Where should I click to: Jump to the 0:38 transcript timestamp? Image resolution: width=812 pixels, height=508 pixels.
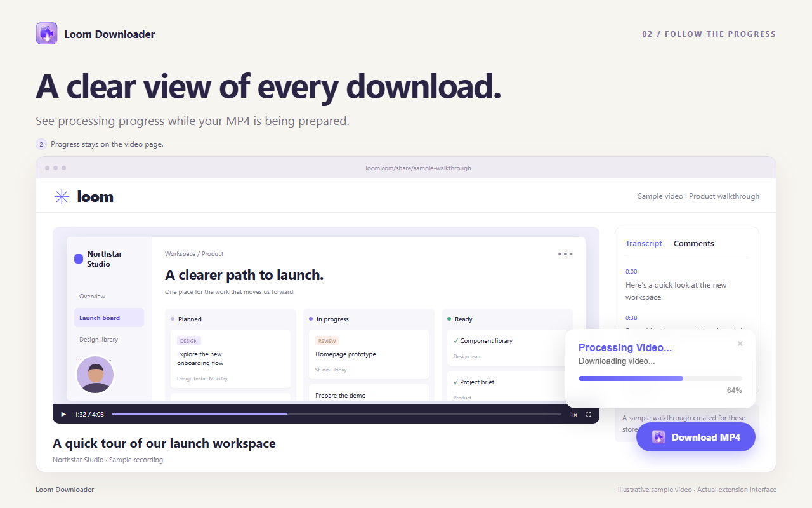[631, 318]
